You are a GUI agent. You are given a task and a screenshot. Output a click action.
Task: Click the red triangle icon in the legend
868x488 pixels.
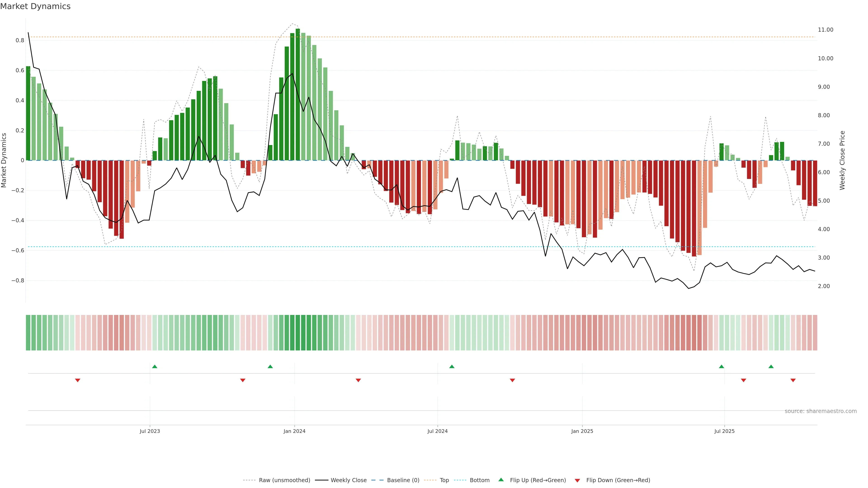577,481
